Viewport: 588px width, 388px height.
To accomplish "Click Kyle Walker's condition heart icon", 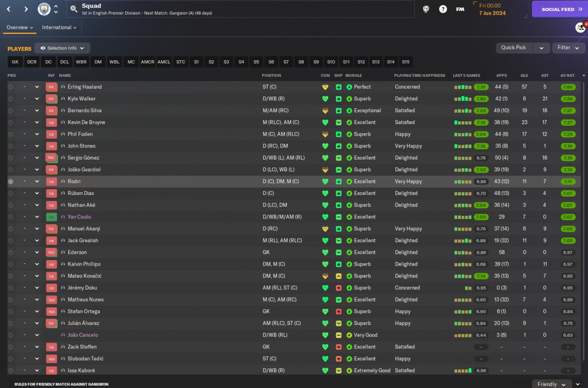I will 325,99.
